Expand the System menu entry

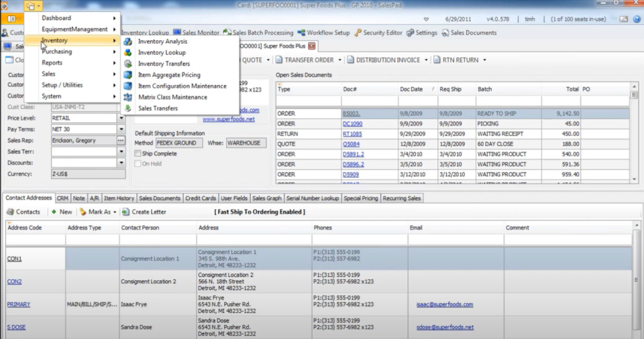72,96
